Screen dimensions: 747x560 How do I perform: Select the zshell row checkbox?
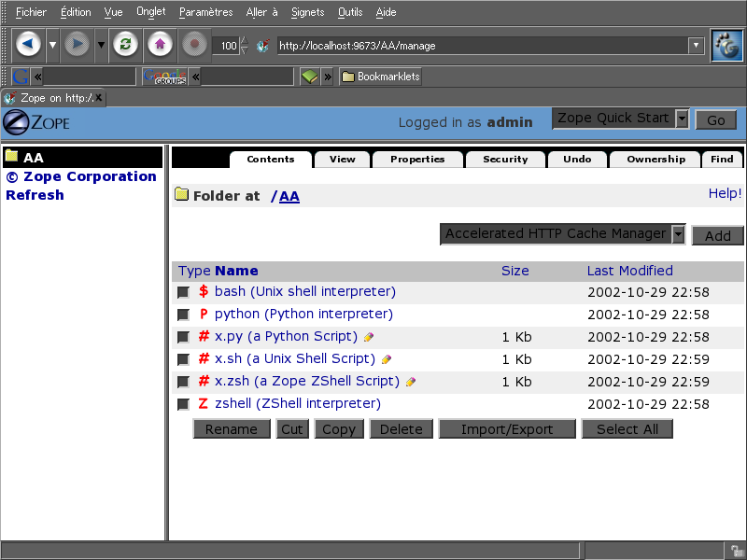184,405
